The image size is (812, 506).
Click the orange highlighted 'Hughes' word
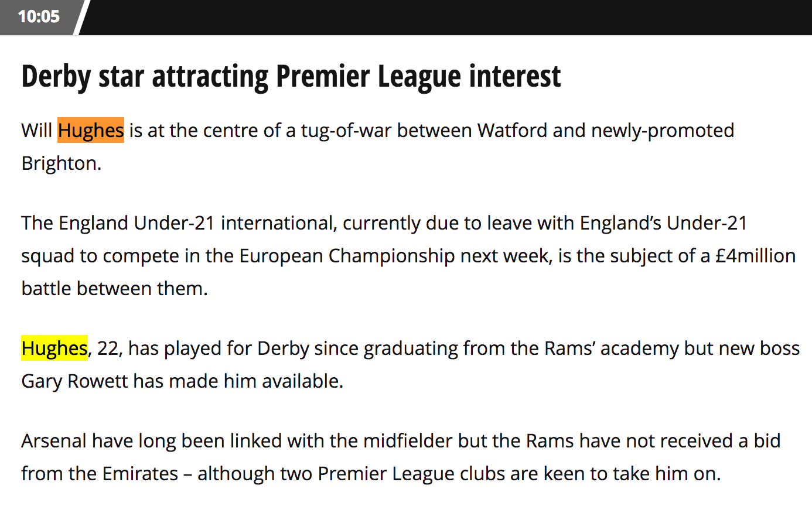91,130
